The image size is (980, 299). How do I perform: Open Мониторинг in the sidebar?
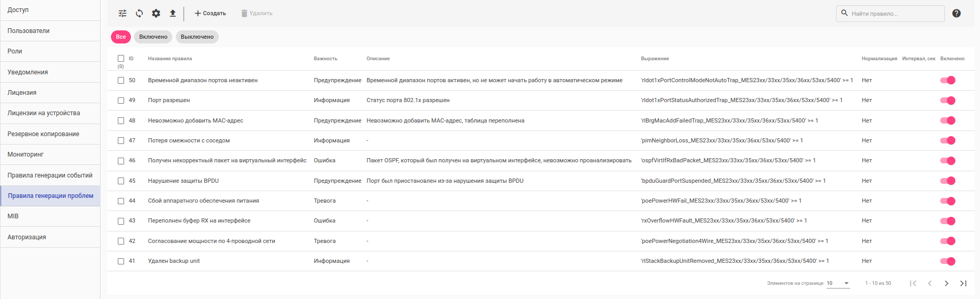[26, 154]
